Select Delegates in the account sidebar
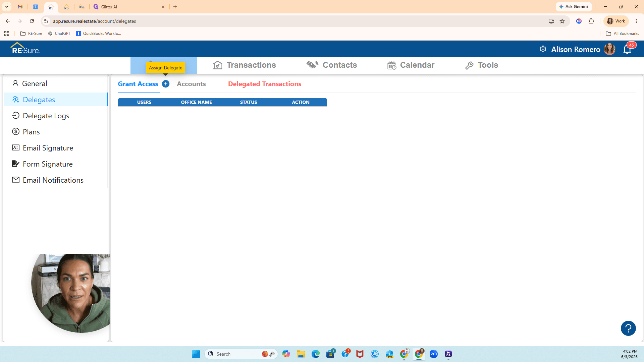 point(56,100)
